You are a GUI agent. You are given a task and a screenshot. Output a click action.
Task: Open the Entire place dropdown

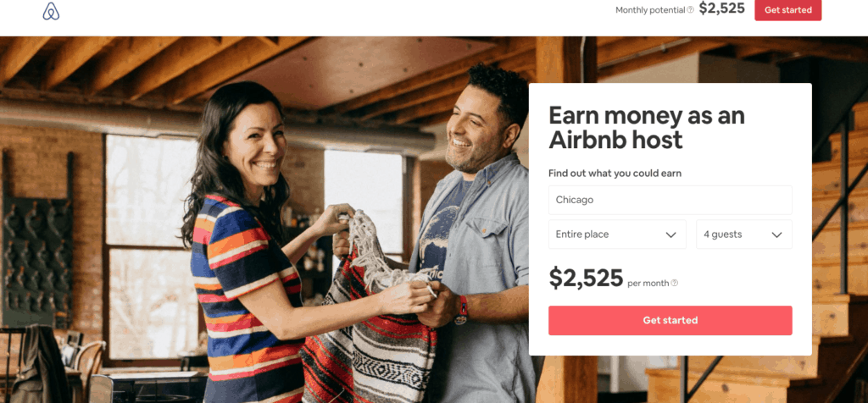(617, 235)
